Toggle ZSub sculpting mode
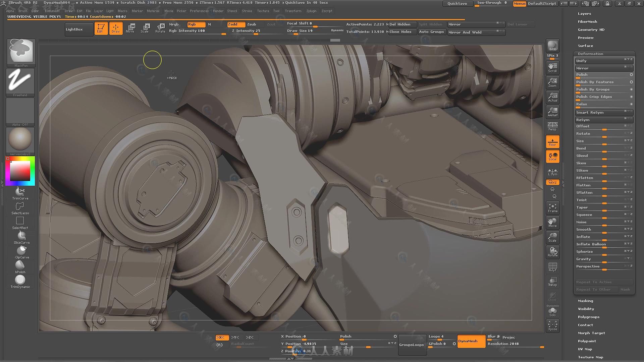Viewport: 644px width, 362px height. tap(252, 24)
